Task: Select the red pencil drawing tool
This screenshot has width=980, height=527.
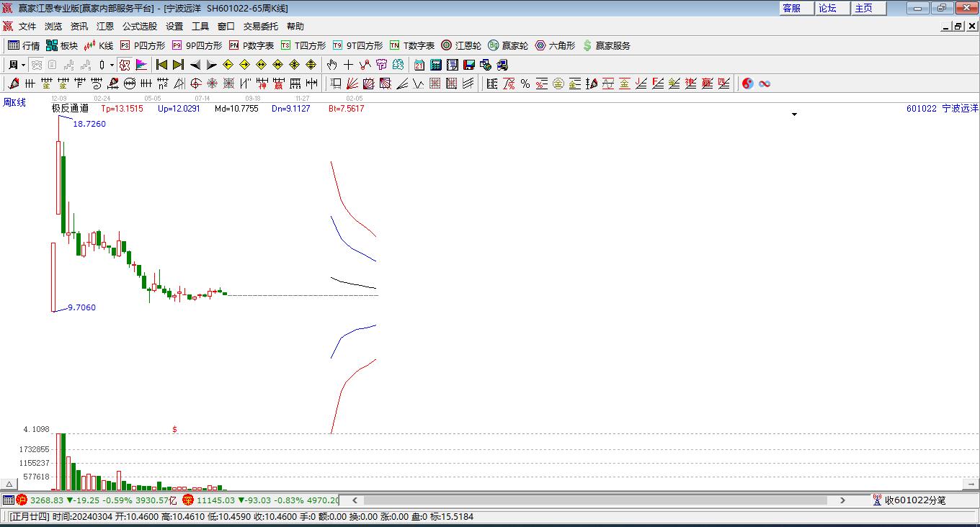Action: click(x=13, y=84)
